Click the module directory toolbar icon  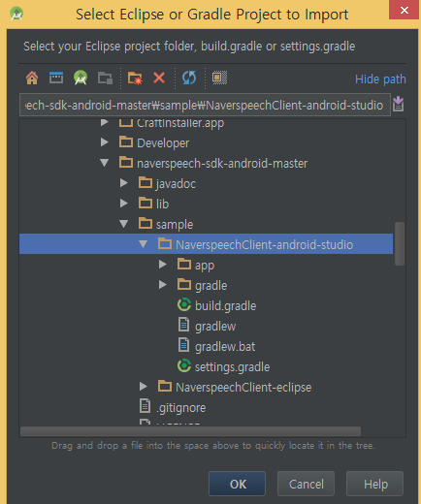point(105,78)
